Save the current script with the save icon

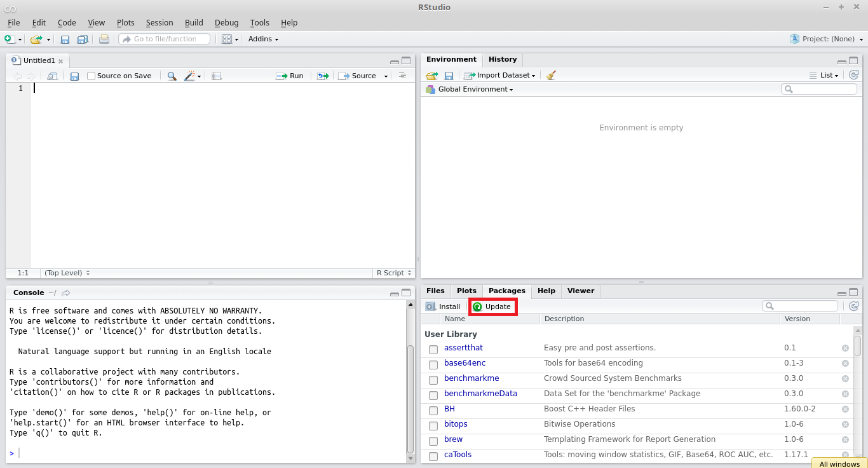(x=74, y=76)
